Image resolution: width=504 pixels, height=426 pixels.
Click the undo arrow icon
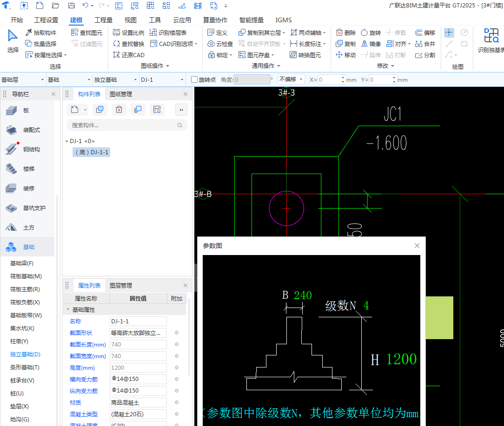click(x=85, y=6)
